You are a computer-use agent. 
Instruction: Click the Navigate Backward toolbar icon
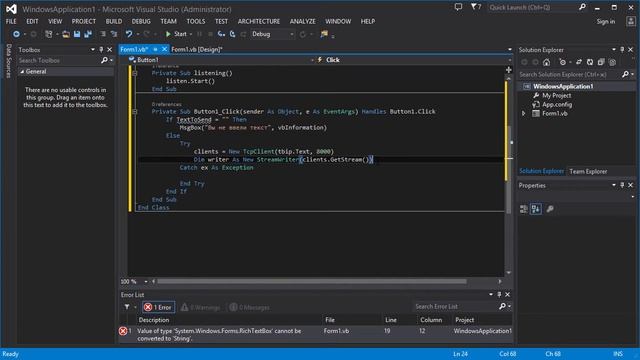tap(16, 34)
